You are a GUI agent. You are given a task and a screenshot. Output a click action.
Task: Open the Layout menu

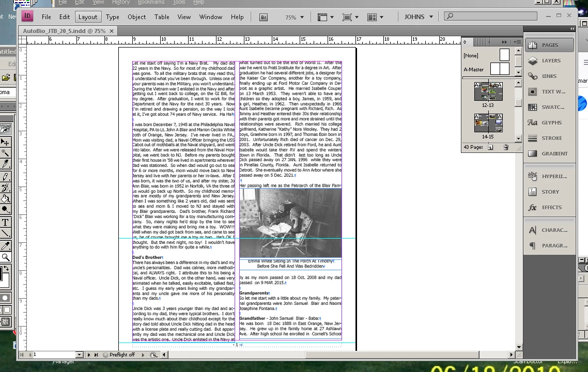tap(88, 17)
